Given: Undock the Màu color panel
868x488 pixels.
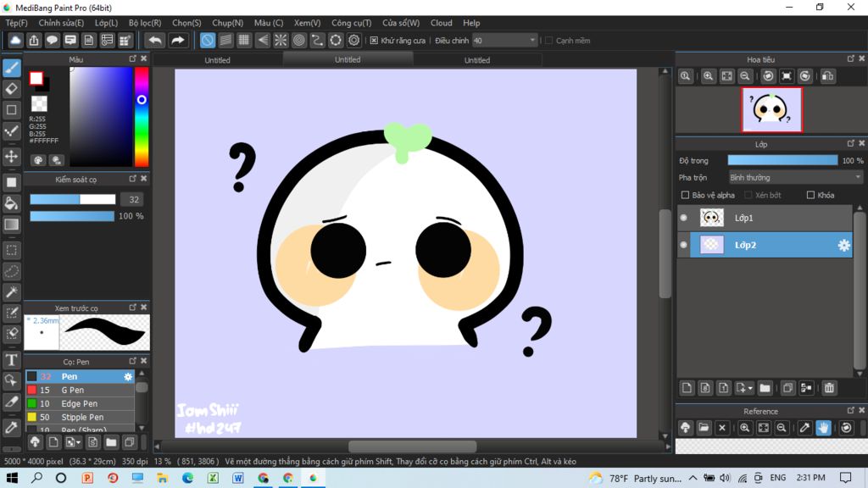Looking at the screenshot, I should pyautogui.click(x=133, y=58).
